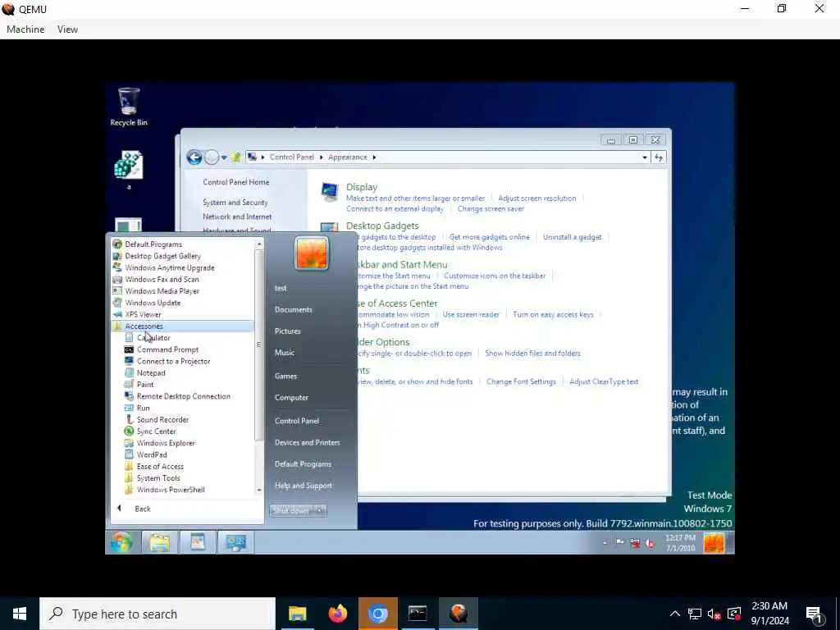
Task: Open the System and Security category
Action: coord(235,203)
